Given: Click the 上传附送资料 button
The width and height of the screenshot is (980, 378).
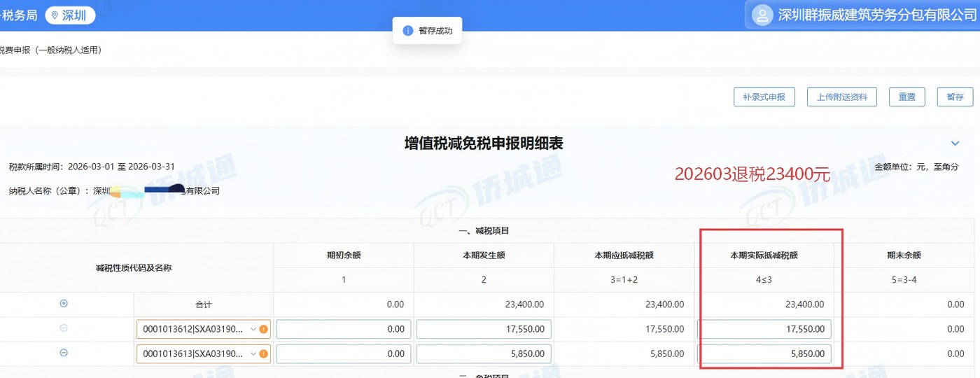Looking at the screenshot, I should [x=842, y=97].
